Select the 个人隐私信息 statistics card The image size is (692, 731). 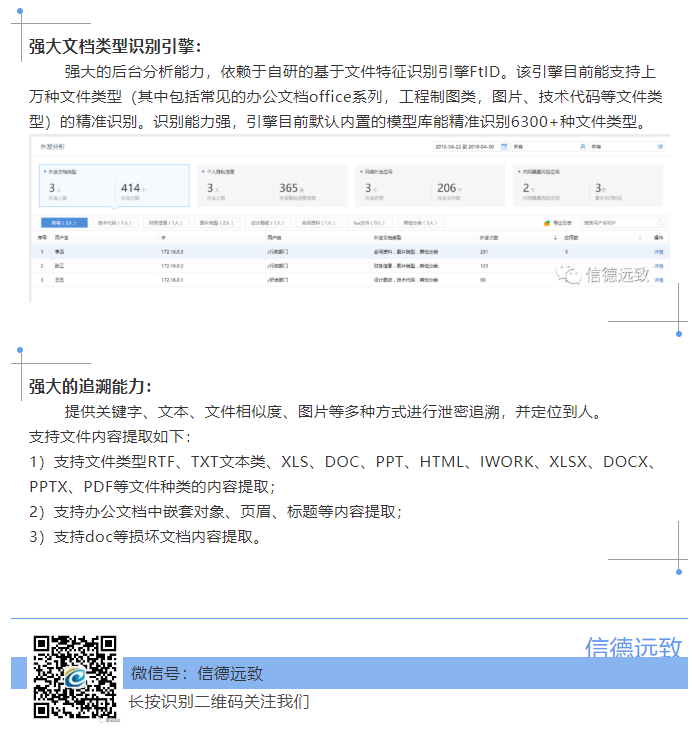[x=272, y=186]
